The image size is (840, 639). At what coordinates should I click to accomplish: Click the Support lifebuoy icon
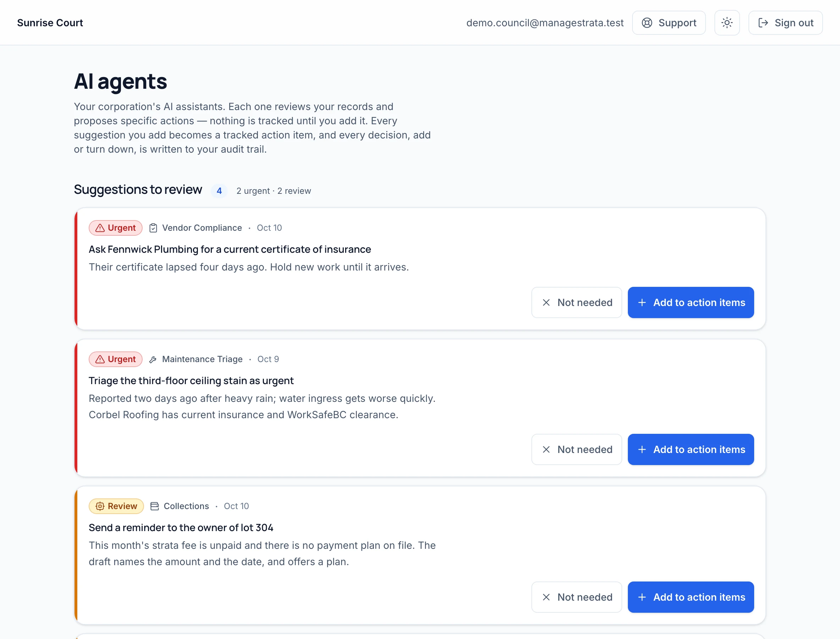click(x=647, y=23)
